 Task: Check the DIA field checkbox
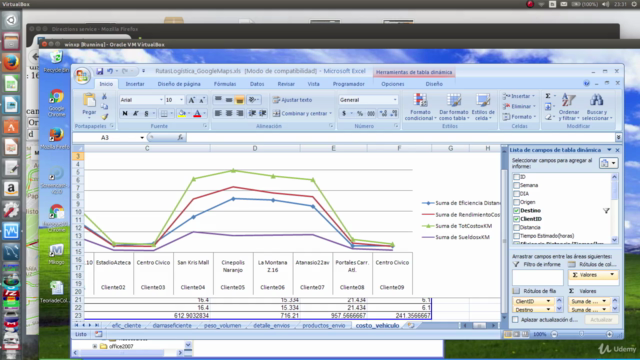[516, 194]
